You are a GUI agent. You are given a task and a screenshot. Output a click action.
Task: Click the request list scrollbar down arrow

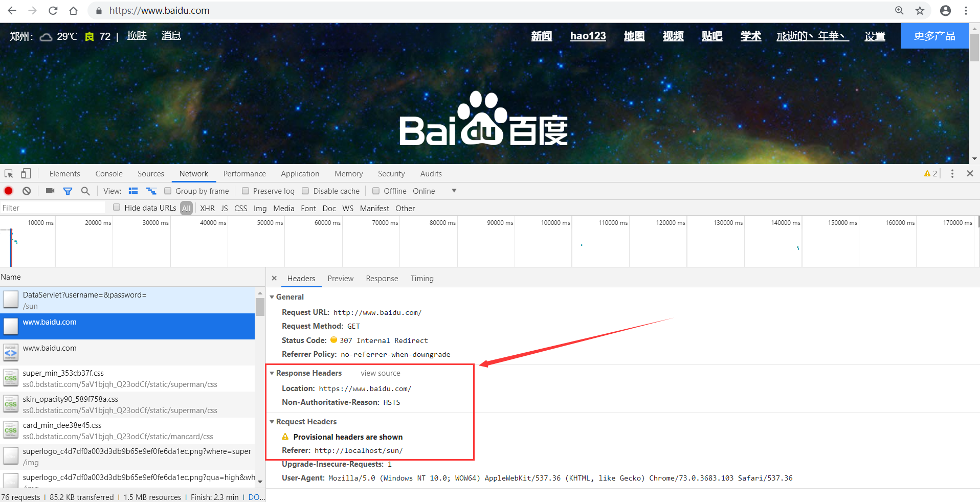(260, 481)
